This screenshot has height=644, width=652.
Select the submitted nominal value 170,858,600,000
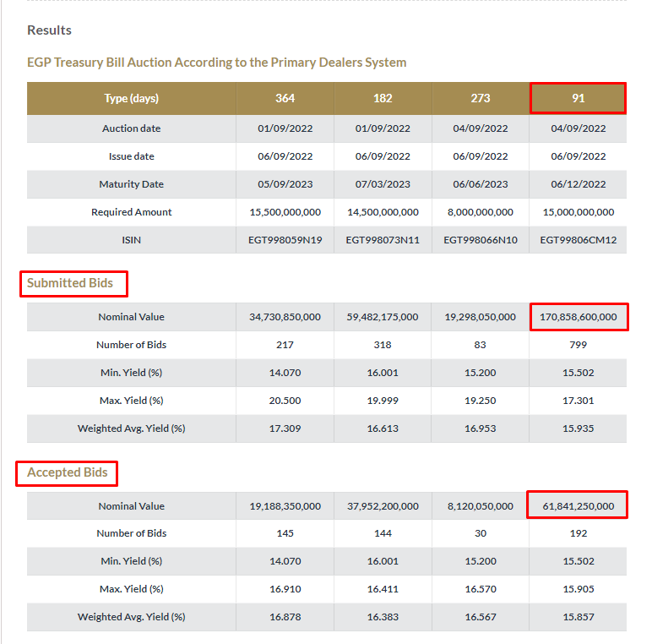pos(579,317)
